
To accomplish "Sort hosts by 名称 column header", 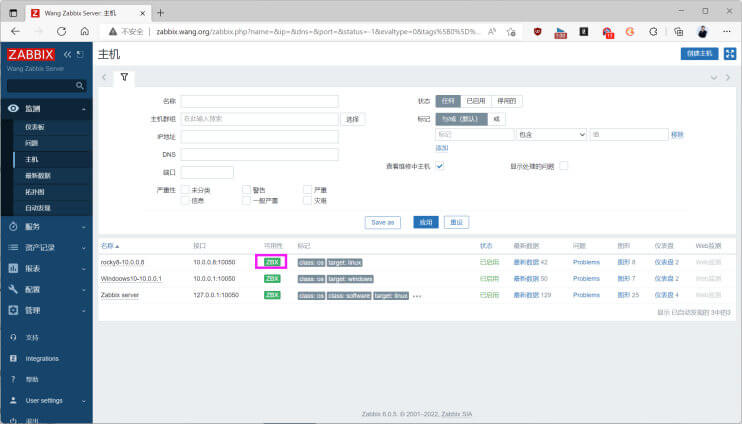I will pyautogui.click(x=110, y=246).
